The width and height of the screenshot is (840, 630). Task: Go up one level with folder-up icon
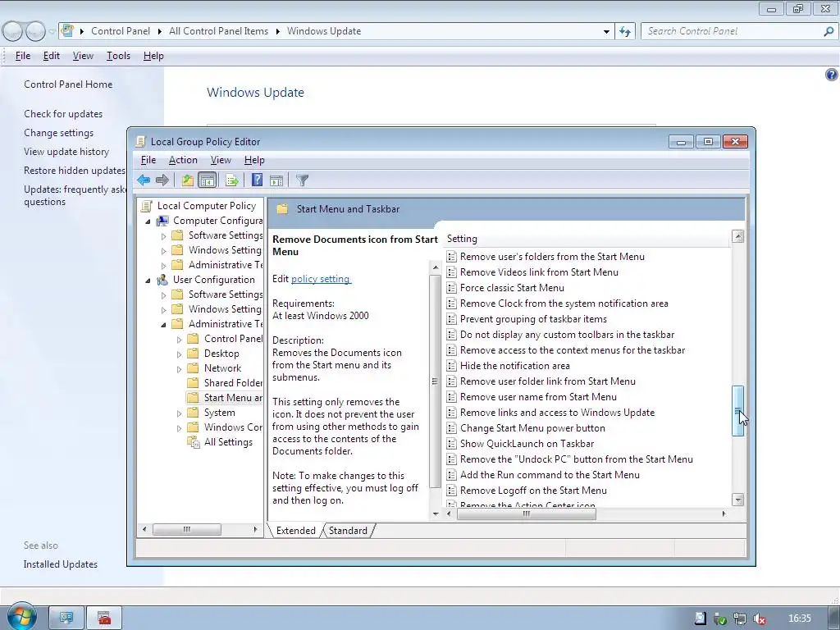pos(188,180)
